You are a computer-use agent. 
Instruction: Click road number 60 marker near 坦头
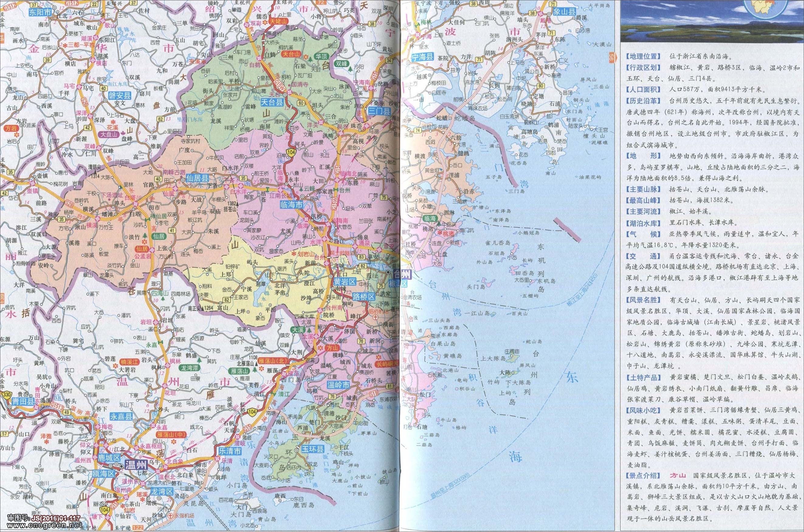301,103
